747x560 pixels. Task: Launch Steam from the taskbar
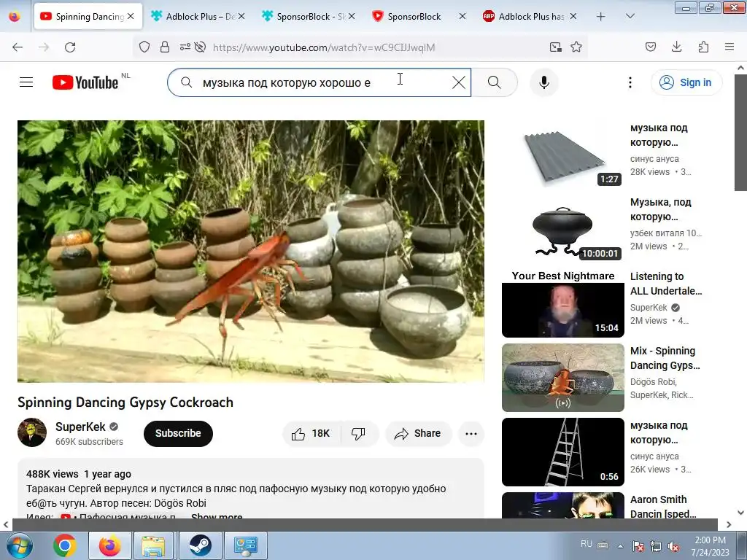pyautogui.click(x=200, y=545)
